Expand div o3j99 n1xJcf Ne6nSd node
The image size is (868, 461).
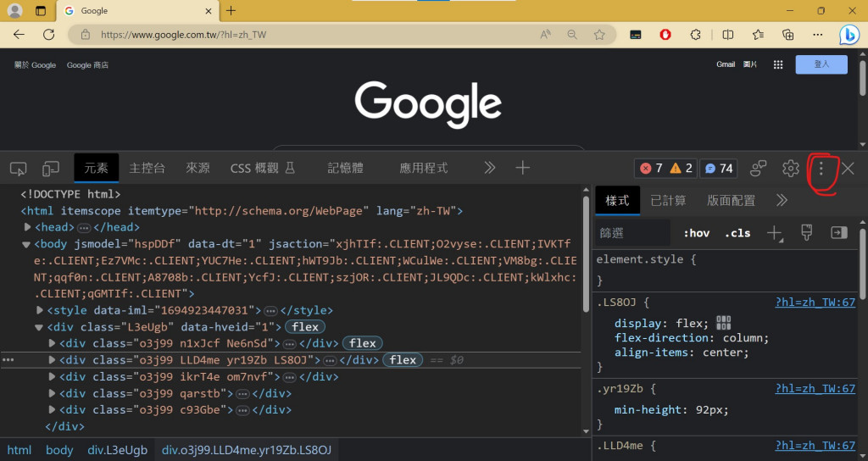[x=52, y=343]
